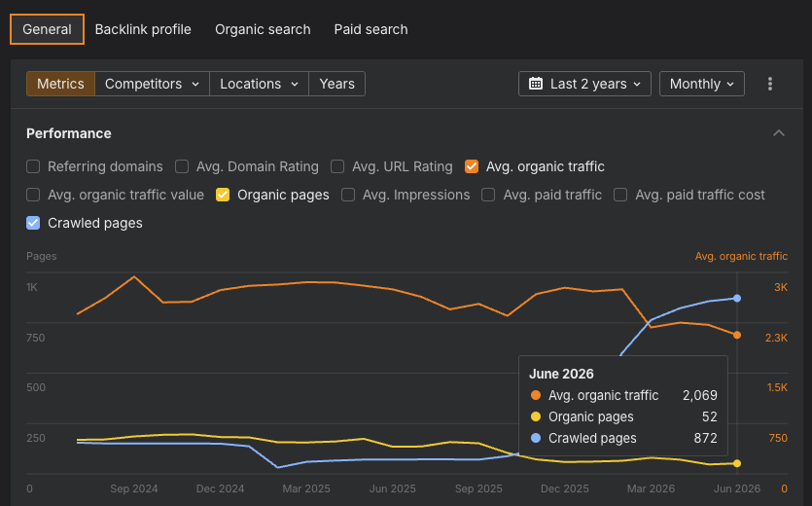
Task: Enable the Avg. Impressions checkbox
Action: click(348, 195)
